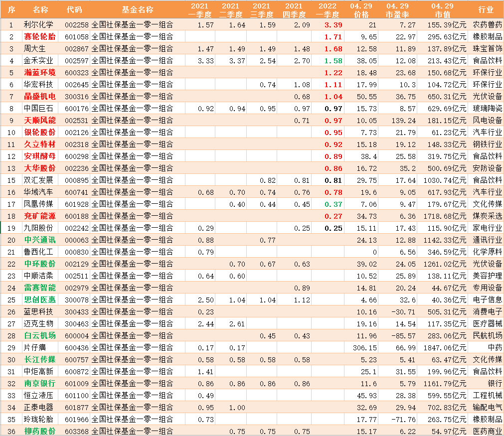Click the stock name 兖矿能源
This screenshot has height=436, width=504.
coord(40,216)
